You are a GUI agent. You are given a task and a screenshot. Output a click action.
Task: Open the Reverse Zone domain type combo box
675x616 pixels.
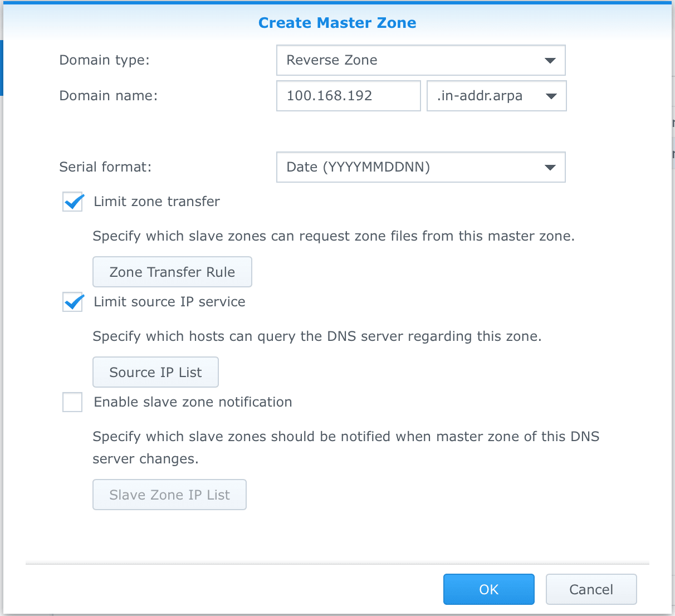[x=421, y=60]
